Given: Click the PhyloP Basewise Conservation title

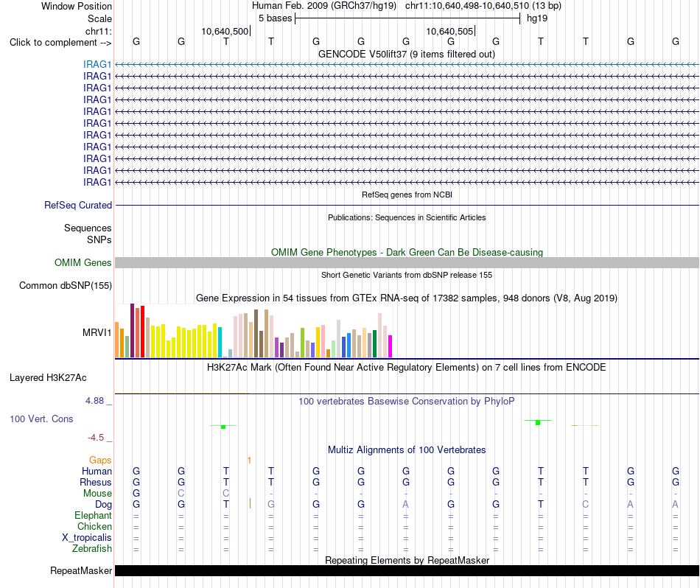Looking at the screenshot, I should 407,402.
